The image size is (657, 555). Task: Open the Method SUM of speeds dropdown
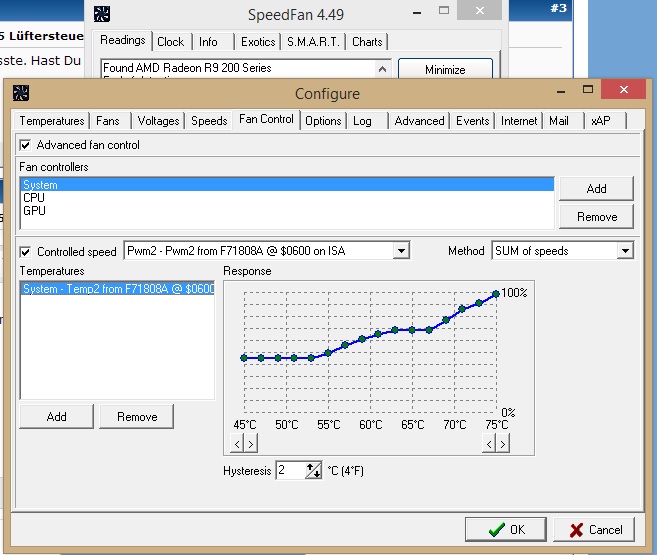pos(625,251)
